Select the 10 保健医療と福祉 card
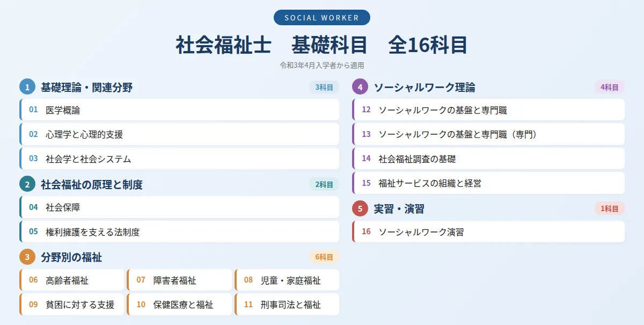This screenshot has width=644, height=325. (179, 305)
